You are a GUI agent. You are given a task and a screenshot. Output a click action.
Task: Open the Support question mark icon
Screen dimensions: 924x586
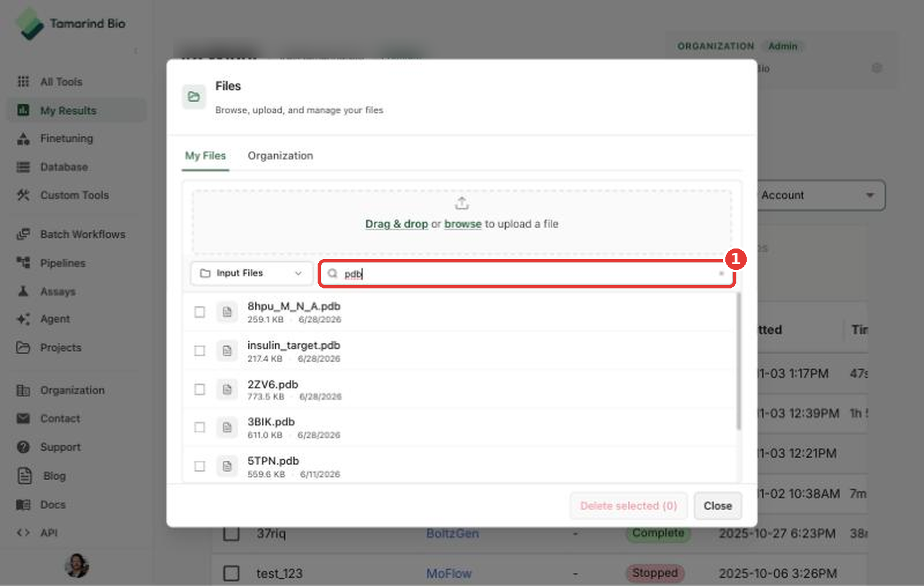coord(23,447)
